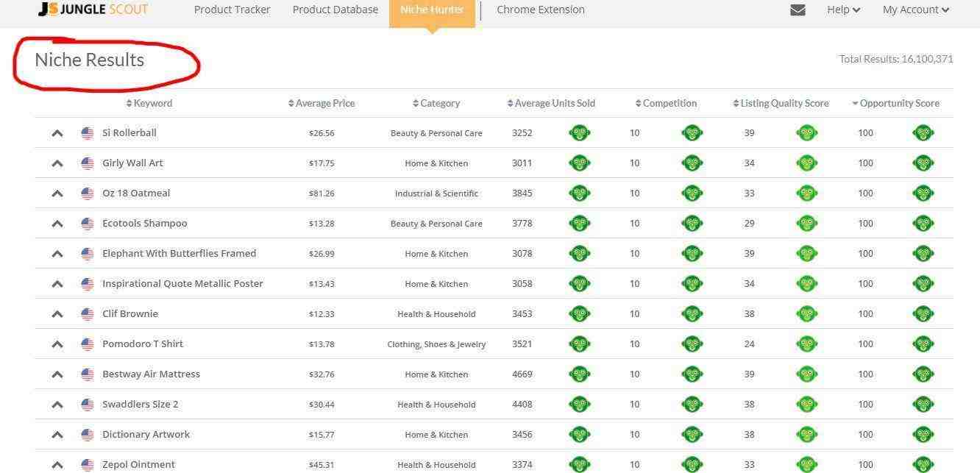Click Opportunity Score monkey icon for Ecotools Shampoo
Screen dimensions: 980x473
(923, 224)
